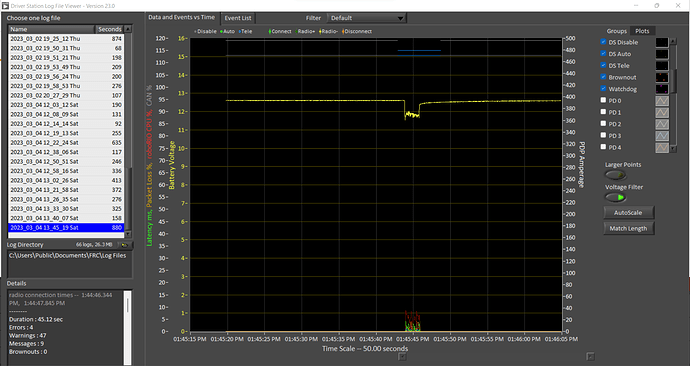This screenshot has height=366, width=690.
Task: Click the time scale button below the graph
Action: [402, 356]
